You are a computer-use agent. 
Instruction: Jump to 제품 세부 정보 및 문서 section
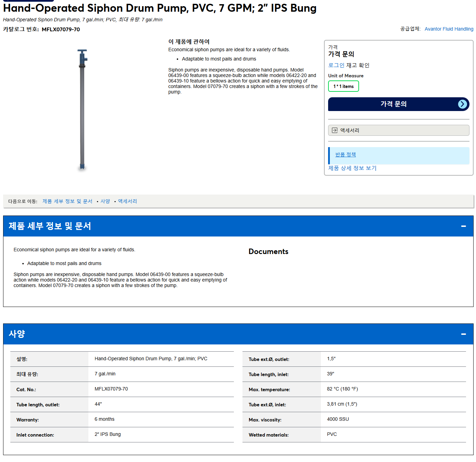tap(67, 201)
